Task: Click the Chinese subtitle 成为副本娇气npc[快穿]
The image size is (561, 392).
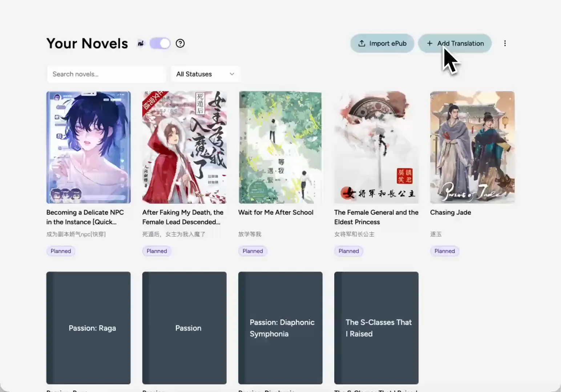Action: coord(76,234)
